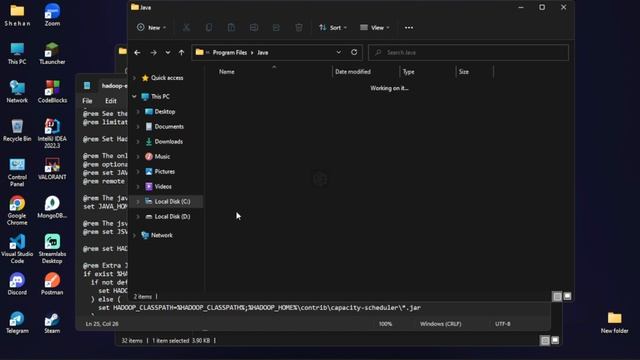This screenshot has height=360, width=640.
Task: Open the Sort dropdown menu
Action: click(x=333, y=27)
